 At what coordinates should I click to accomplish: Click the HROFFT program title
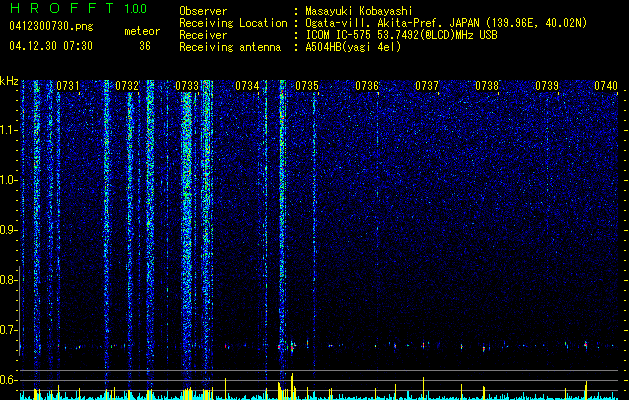(x=62, y=8)
